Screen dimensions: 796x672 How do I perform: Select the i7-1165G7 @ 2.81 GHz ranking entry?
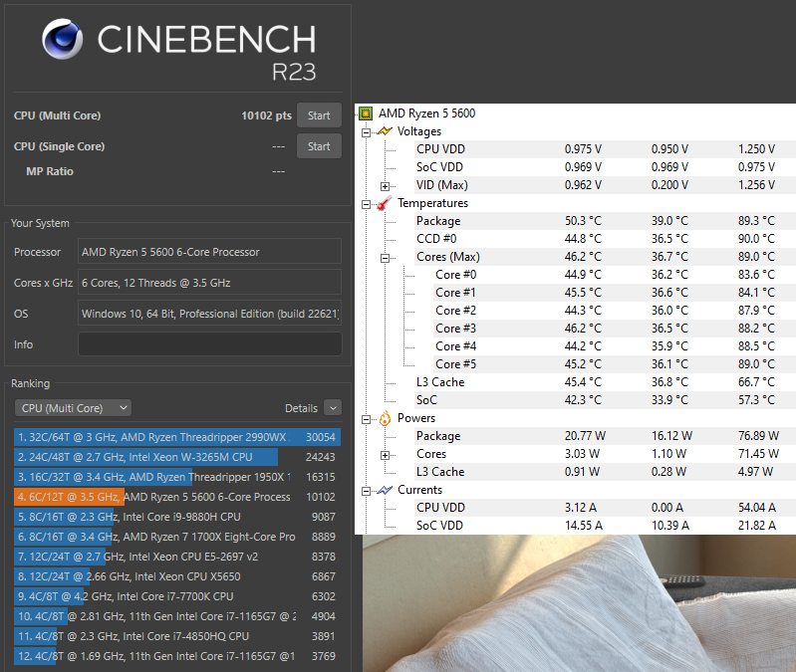177,616
